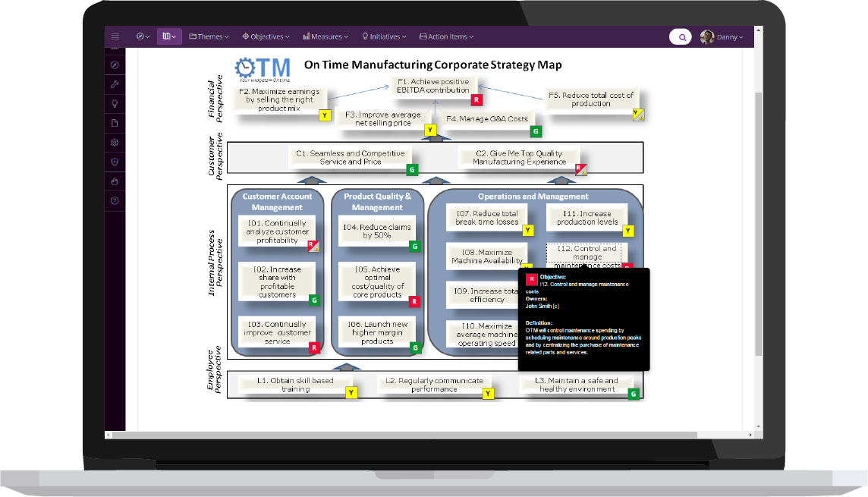Select I01 Continually analyze customer profitability
This screenshot has width=868, height=497.
click(x=277, y=231)
